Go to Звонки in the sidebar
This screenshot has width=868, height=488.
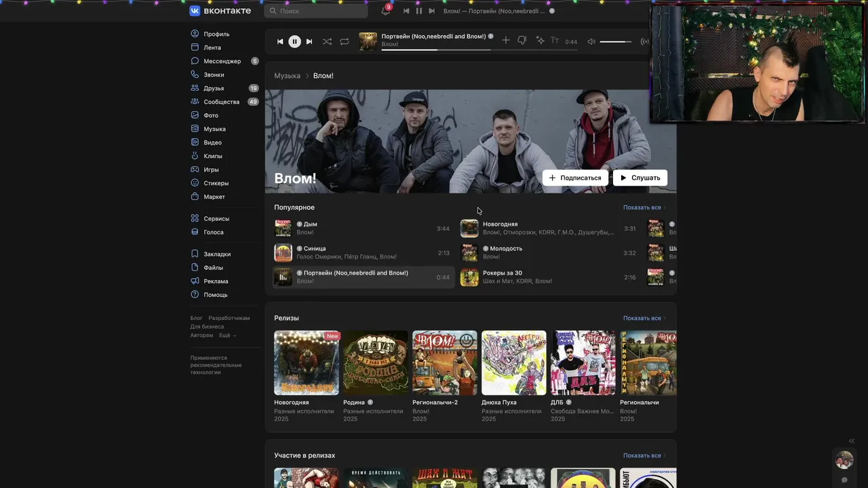[214, 75]
